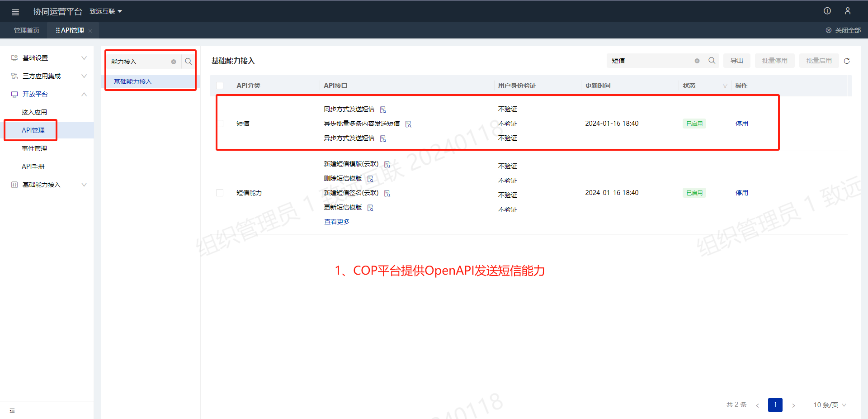Viewport: 868px width, 419px height.
Task: Click 停用 for the 短信能力 row
Action: [742, 193]
